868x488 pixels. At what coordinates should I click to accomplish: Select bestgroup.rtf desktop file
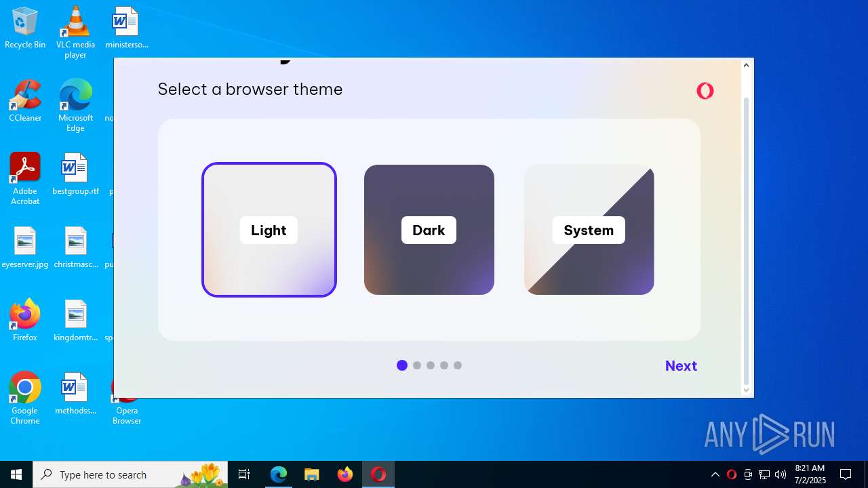(75, 174)
